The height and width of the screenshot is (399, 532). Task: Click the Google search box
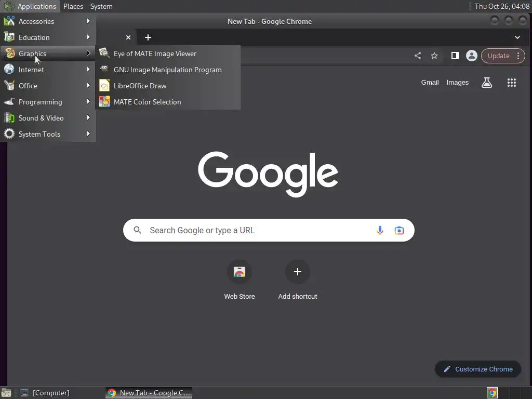269,230
